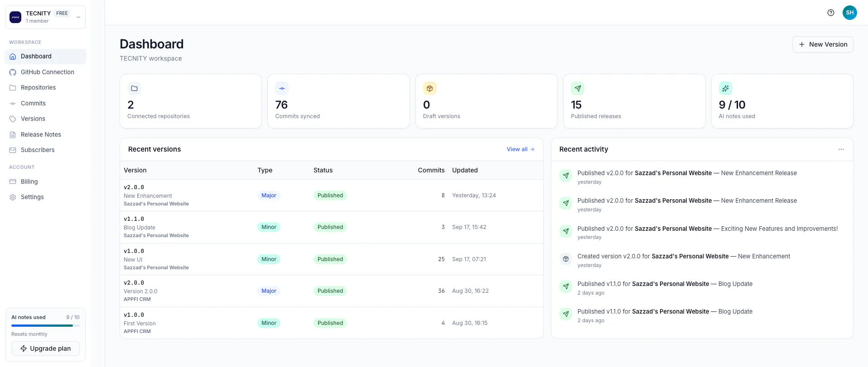The width and height of the screenshot is (868, 367).
Task: Click the Created version v2.0.0 activity icon
Action: click(x=566, y=259)
